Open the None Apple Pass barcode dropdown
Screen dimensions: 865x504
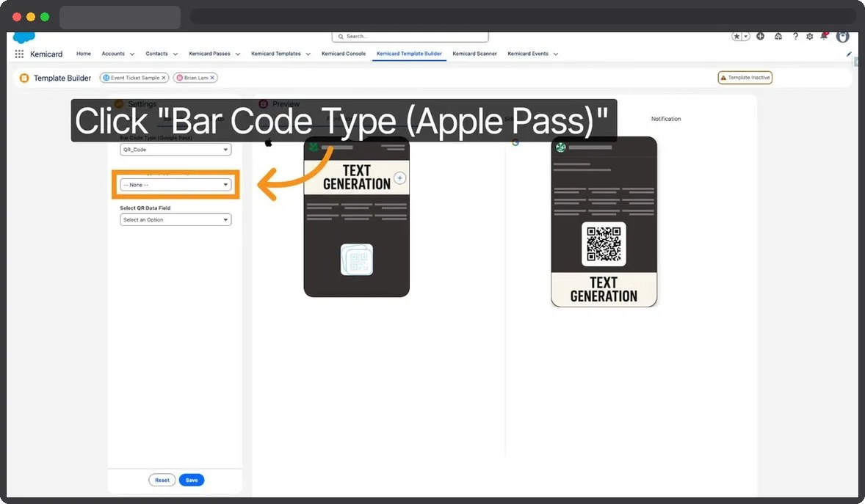[x=175, y=185]
